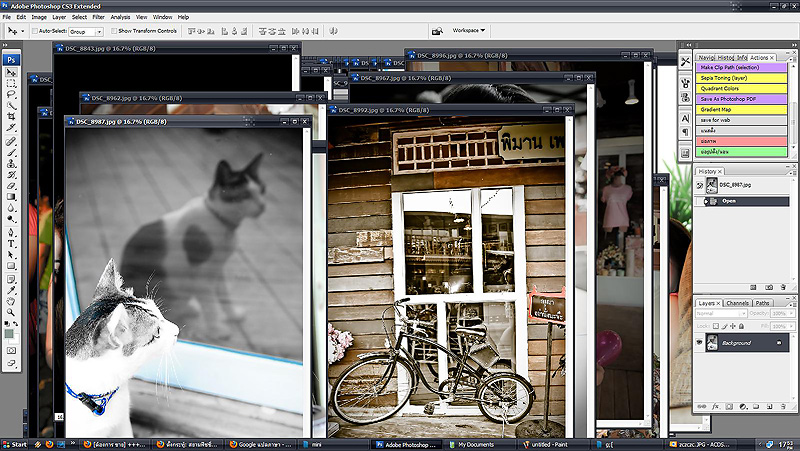Image resolution: width=800 pixels, height=451 pixels.
Task: Expand the toolbox double-arrow at top
Action: [6, 45]
